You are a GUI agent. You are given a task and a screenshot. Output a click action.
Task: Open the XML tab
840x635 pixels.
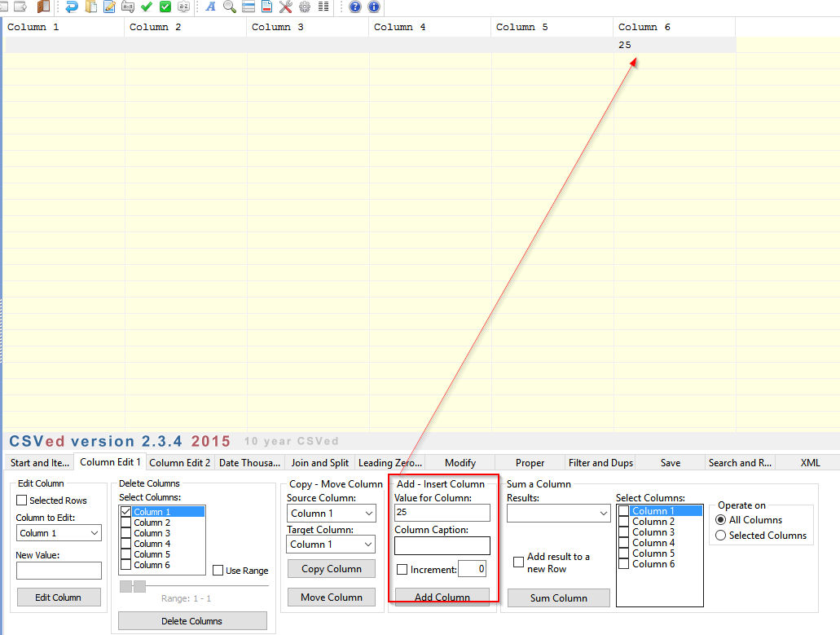point(810,463)
